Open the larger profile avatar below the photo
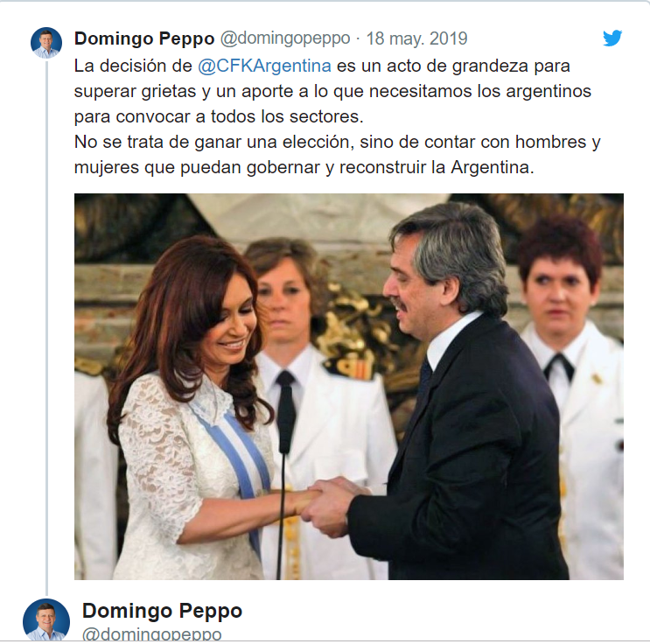Image resolution: width=650 pixels, height=644 pixels. pos(46,620)
